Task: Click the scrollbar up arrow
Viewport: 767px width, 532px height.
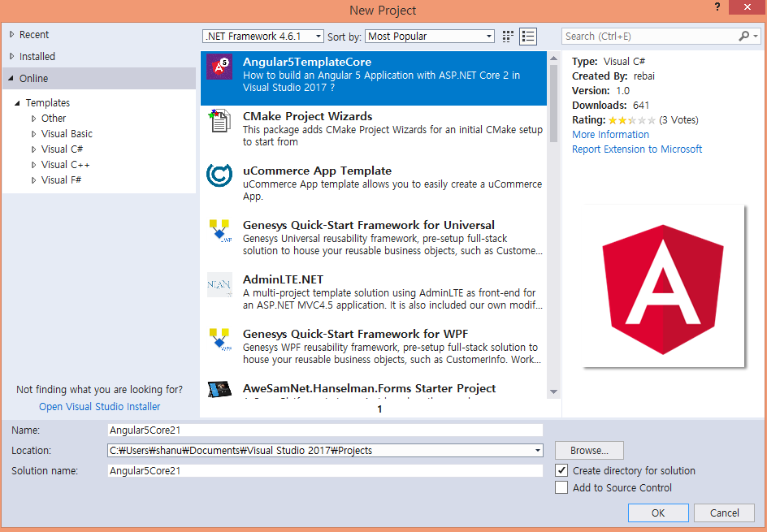Action: (x=554, y=58)
